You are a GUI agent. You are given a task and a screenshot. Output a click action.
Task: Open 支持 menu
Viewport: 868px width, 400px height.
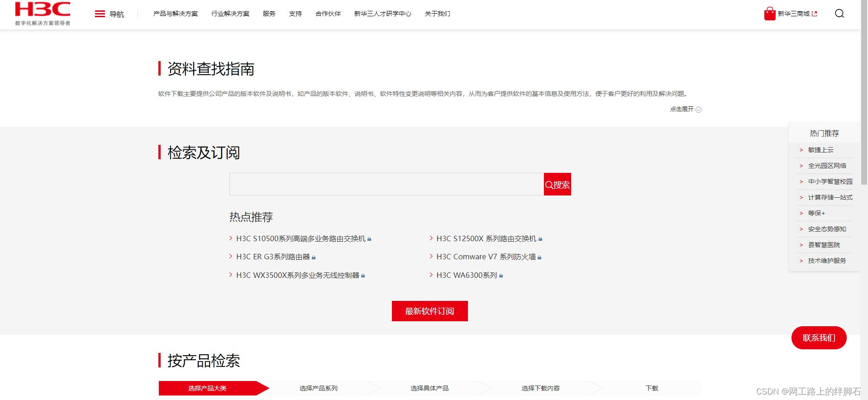[296, 14]
